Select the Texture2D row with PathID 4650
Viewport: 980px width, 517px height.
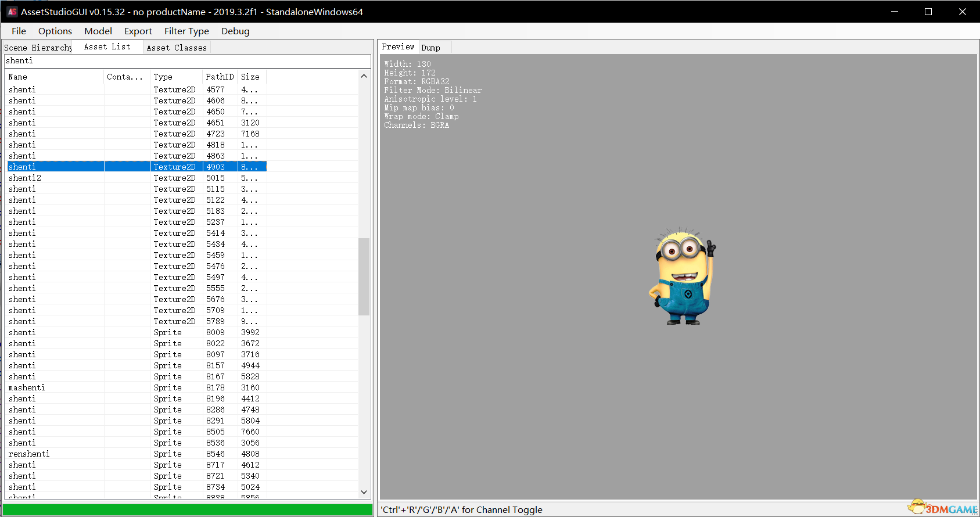point(137,112)
